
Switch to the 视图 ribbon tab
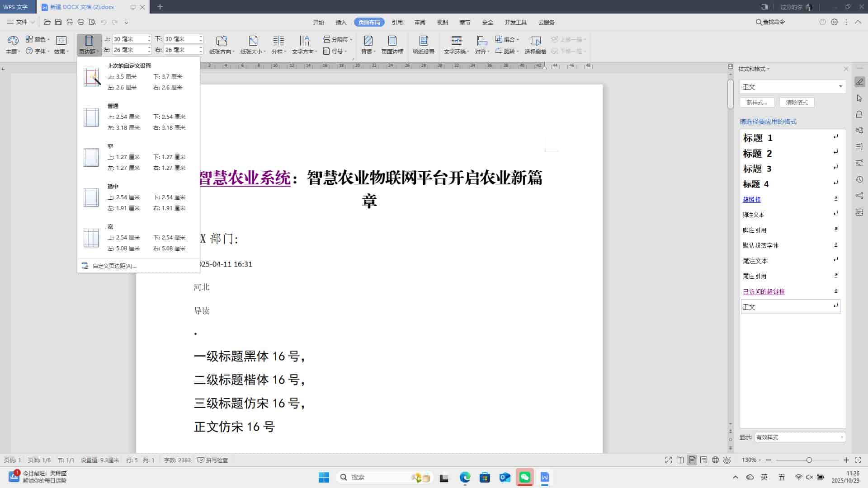pyautogui.click(x=442, y=22)
